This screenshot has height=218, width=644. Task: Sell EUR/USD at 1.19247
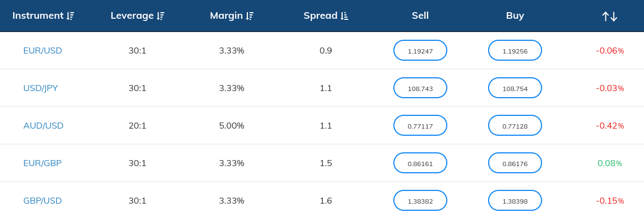tap(420, 51)
